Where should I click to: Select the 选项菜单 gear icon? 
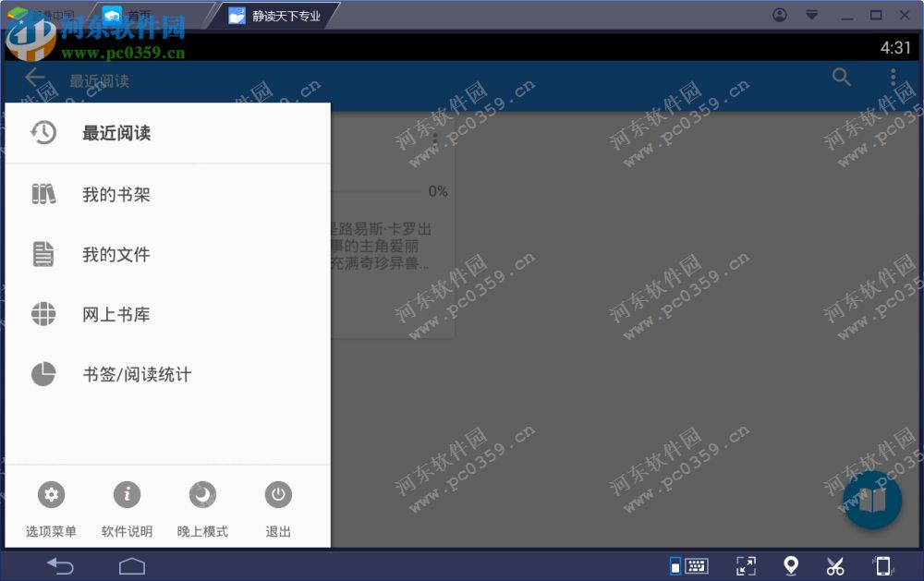tap(51, 494)
